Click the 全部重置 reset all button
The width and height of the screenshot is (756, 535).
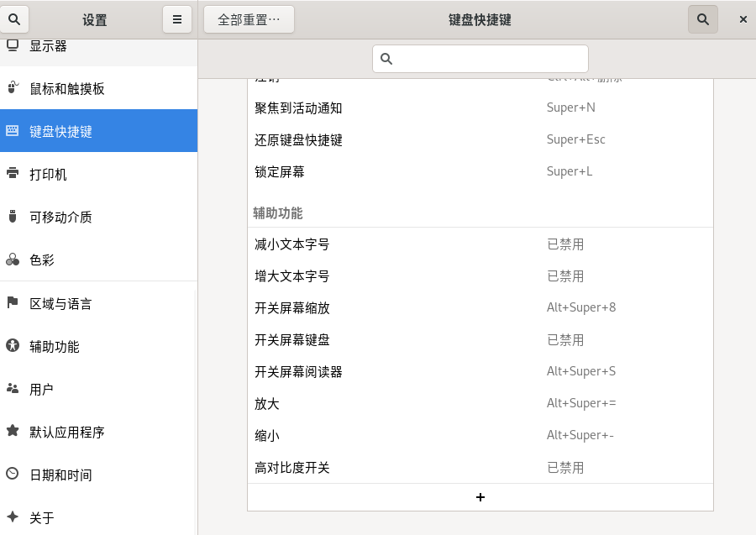pyautogui.click(x=249, y=19)
